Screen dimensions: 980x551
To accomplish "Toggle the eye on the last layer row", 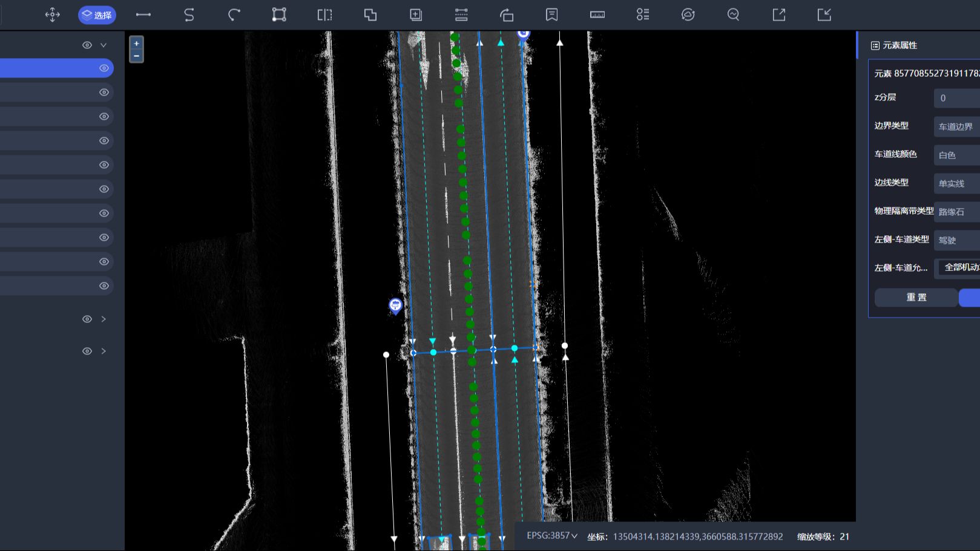I will click(104, 286).
